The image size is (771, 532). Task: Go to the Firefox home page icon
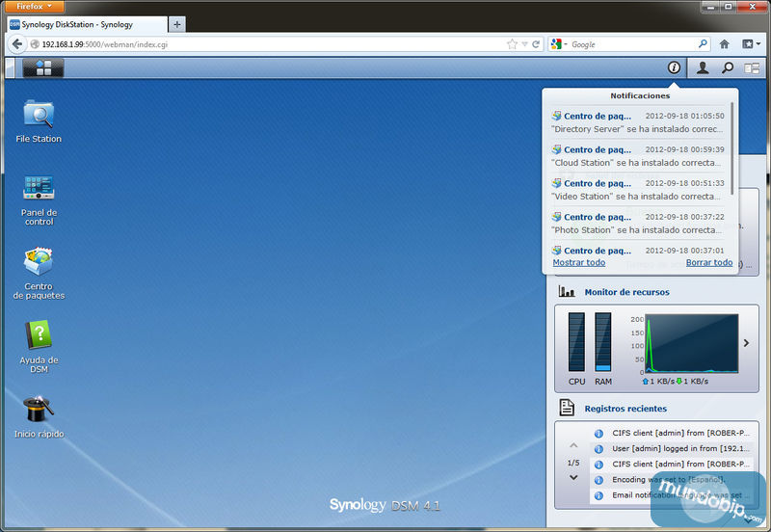[725, 44]
